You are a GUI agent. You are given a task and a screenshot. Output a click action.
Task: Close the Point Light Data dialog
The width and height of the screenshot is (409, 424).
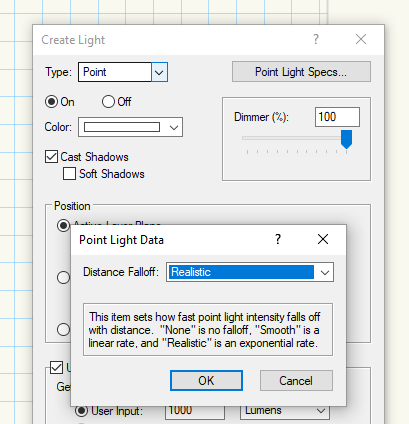(x=323, y=239)
